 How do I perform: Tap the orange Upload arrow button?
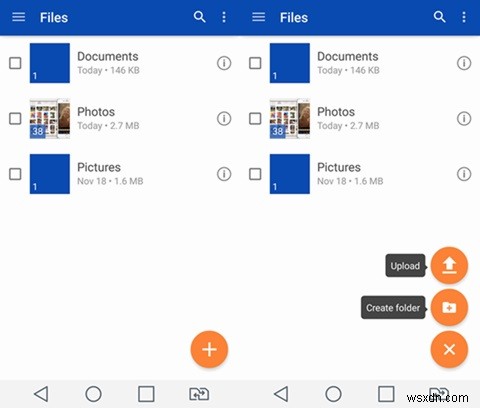[x=449, y=265]
